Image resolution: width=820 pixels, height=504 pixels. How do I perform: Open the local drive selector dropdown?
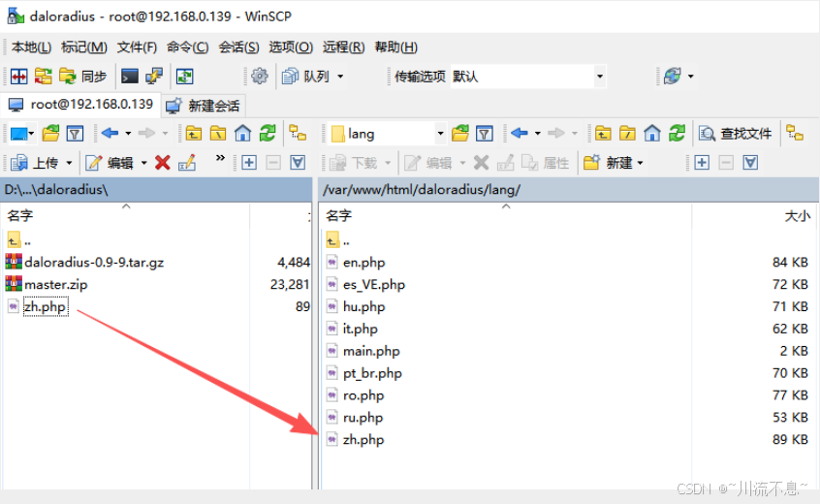[x=22, y=134]
